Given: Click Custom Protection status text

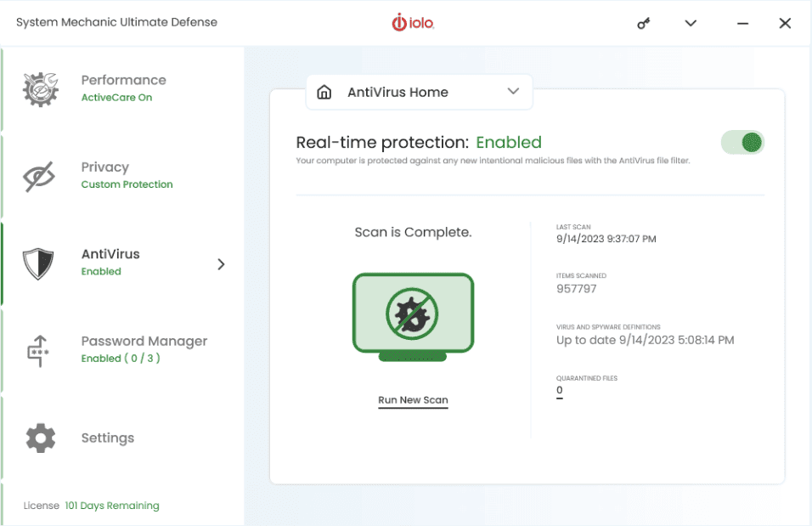Looking at the screenshot, I should coord(127,184).
